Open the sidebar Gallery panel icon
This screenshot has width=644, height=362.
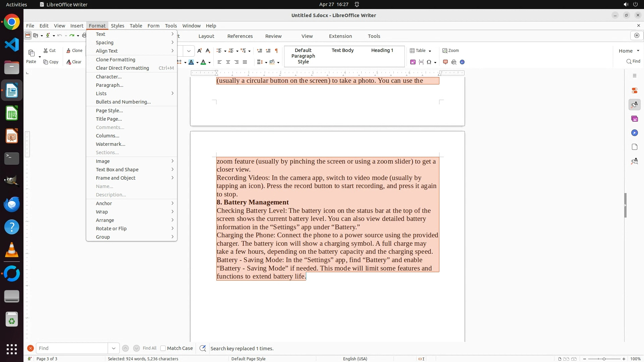pyautogui.click(x=634, y=119)
